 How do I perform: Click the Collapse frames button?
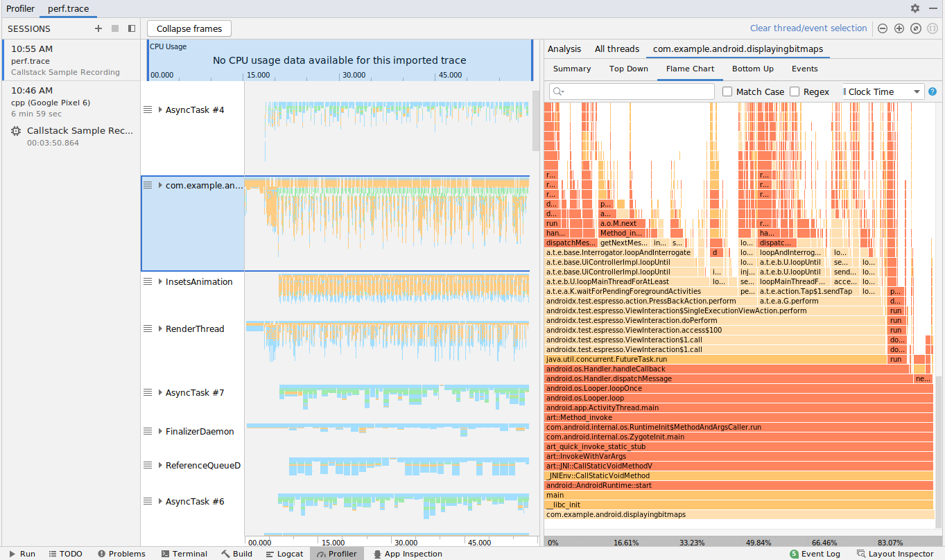coord(189,28)
